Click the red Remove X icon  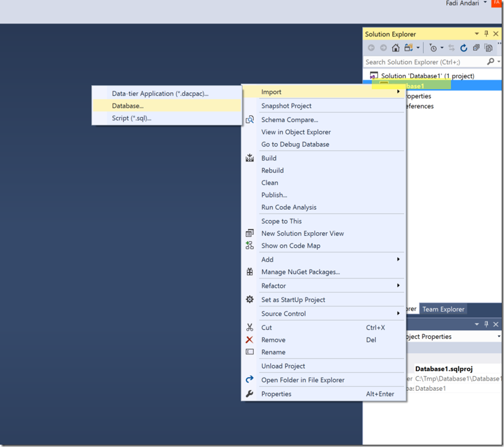[250, 340]
